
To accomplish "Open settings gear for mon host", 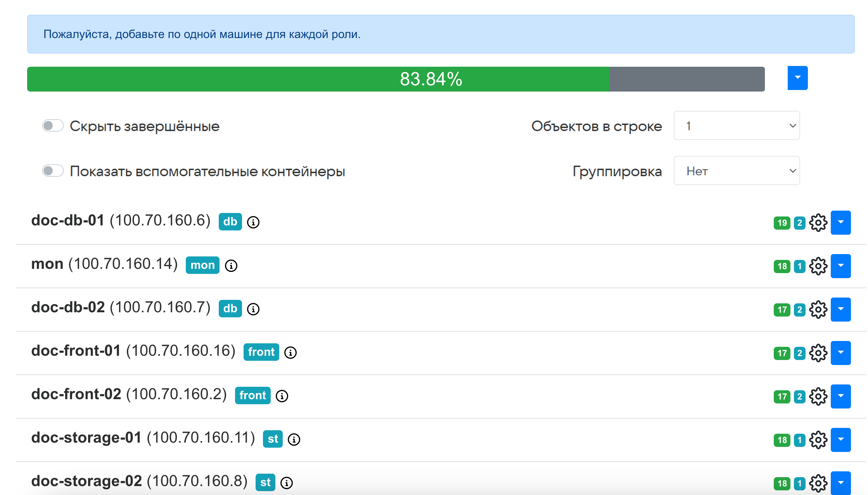I will (x=818, y=266).
